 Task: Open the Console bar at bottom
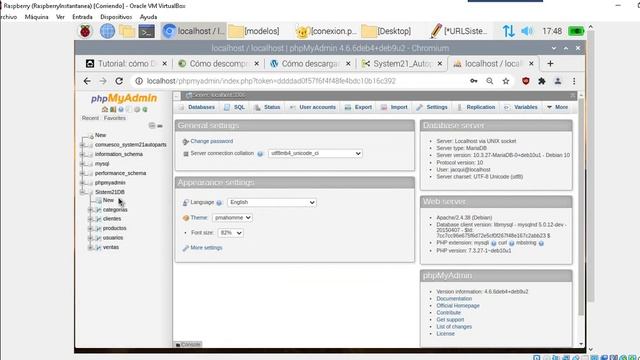tap(188, 344)
